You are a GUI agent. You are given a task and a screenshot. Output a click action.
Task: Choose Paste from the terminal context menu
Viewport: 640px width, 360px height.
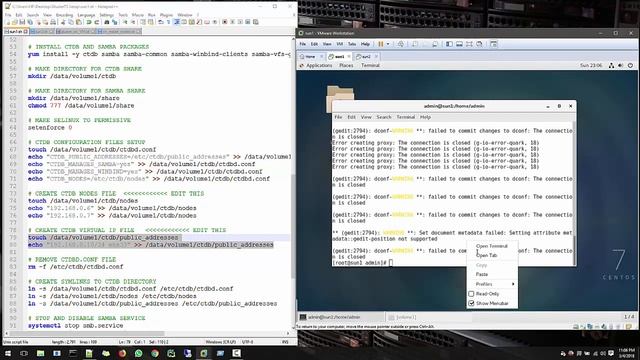pyautogui.click(x=492, y=274)
